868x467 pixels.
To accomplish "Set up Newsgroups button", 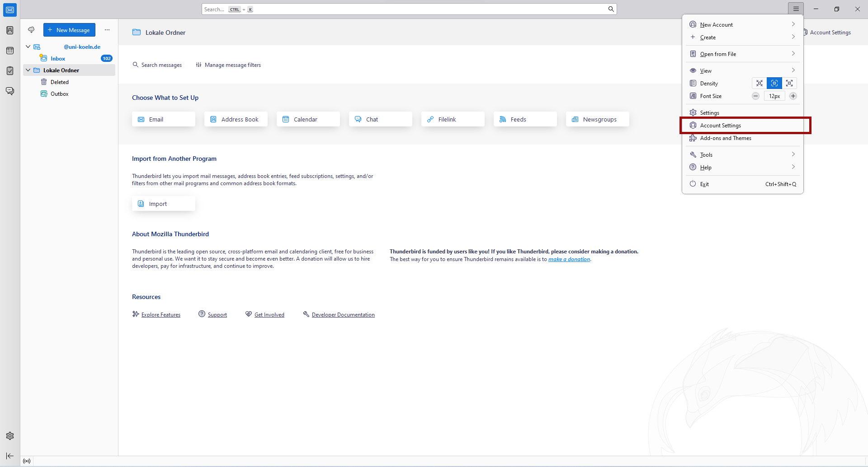I will click(598, 119).
